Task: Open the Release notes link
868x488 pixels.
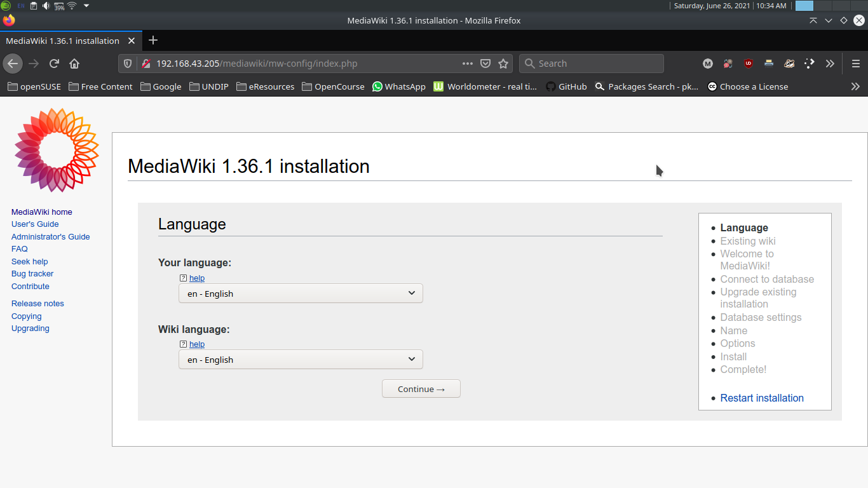Action: pos(37,304)
